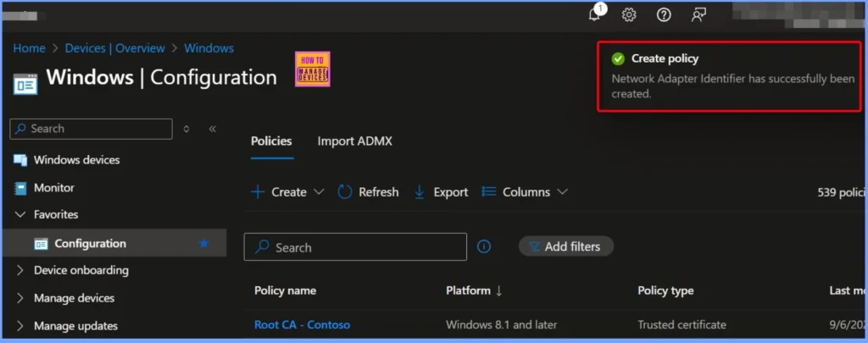This screenshot has width=868, height=343.
Task: Click the info icon beside policy search
Action: click(x=484, y=246)
